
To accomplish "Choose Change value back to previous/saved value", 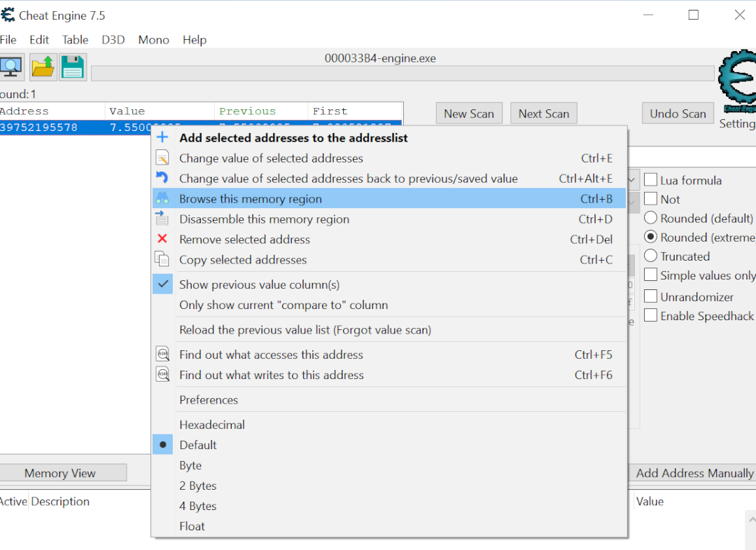I will point(389,178).
